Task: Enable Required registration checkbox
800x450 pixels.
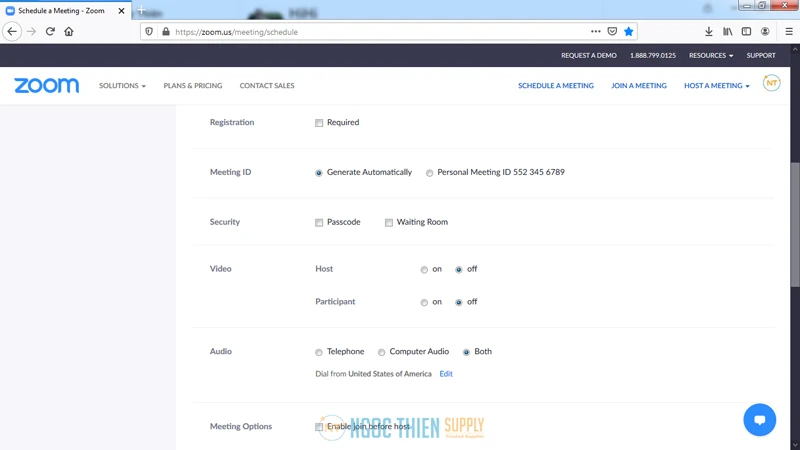Action: click(x=319, y=123)
